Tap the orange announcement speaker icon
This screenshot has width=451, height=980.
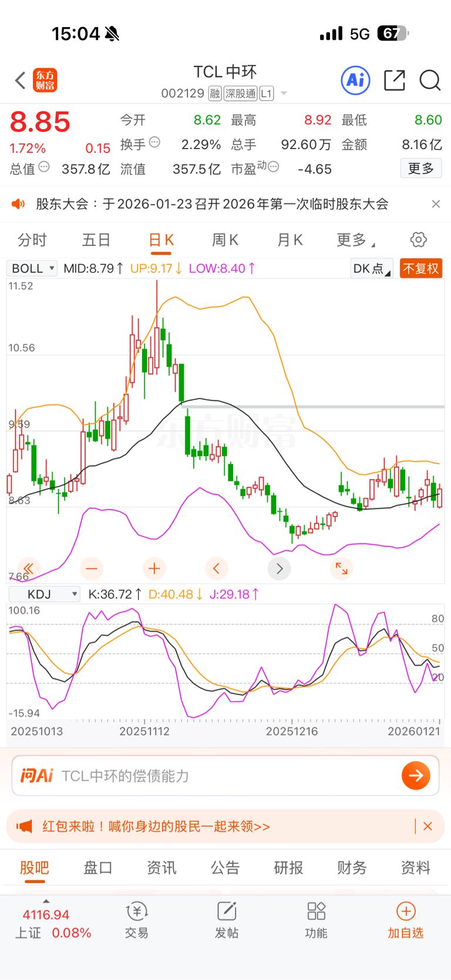click(x=18, y=204)
